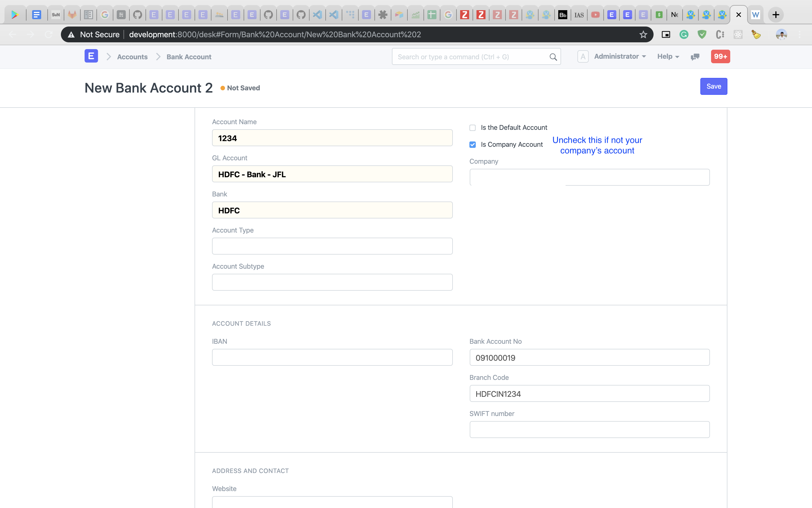This screenshot has height=508, width=812.
Task: Click the SWIFT number field
Action: coord(590,430)
